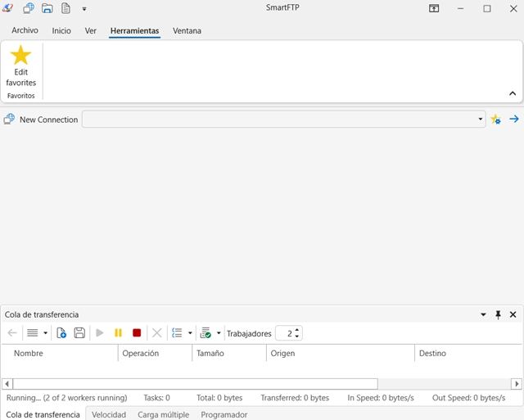Toggle pin on transfer queue panel
The width and height of the screenshot is (524, 420).
498,314
